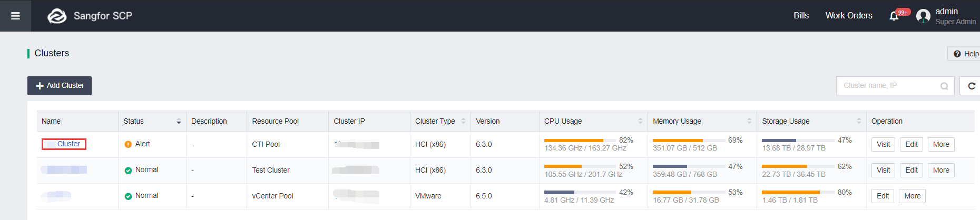This screenshot has height=220, width=980.
Task: Click the admin user avatar icon
Action: [923, 16]
